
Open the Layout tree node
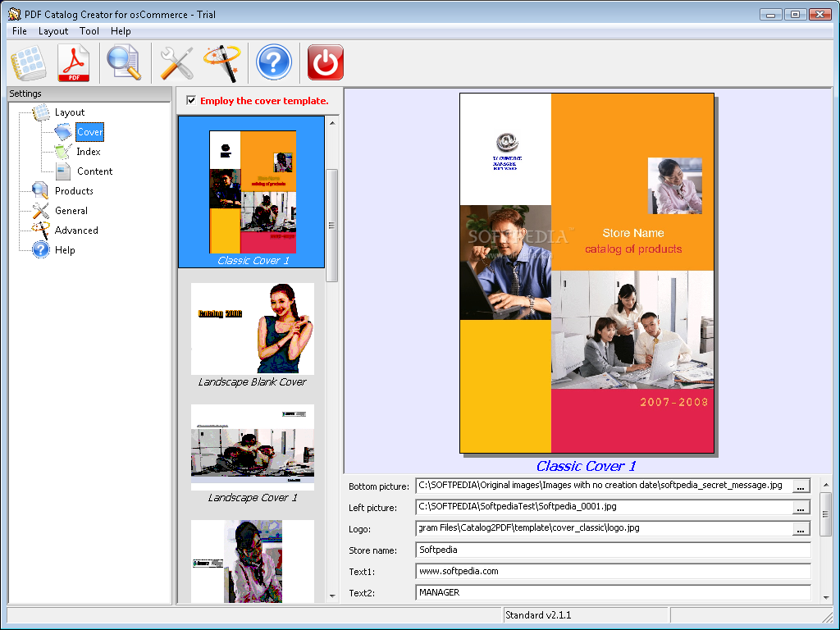pos(69,112)
